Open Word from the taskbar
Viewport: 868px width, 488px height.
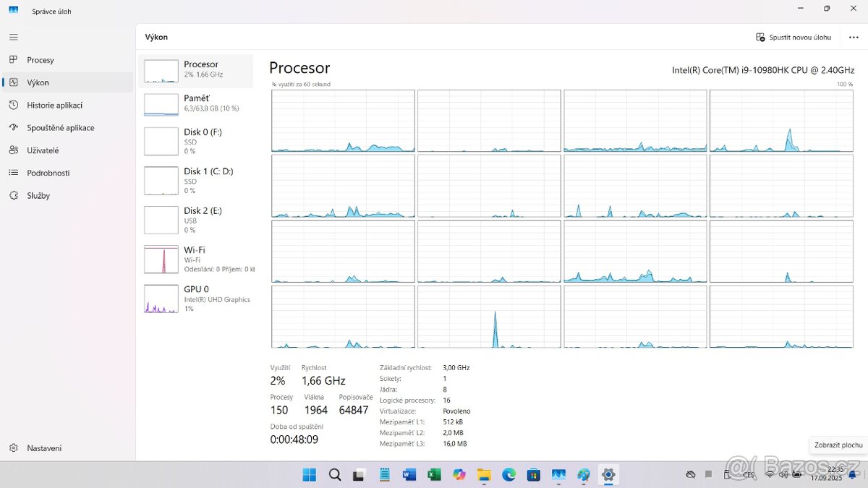point(408,474)
